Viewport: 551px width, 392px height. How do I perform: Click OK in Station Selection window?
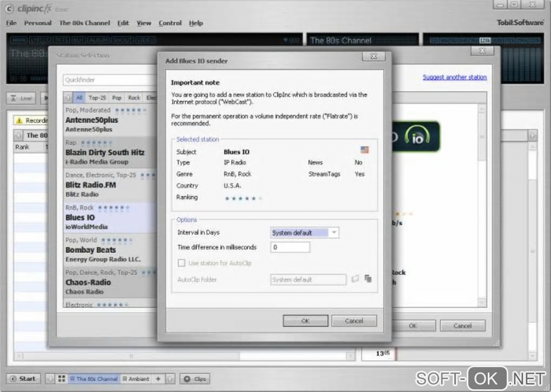[413, 326]
